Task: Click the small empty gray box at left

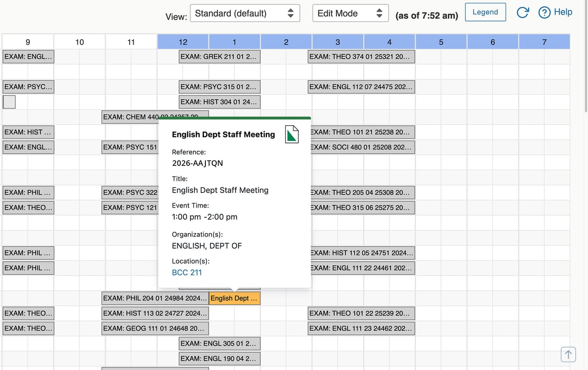Action: pos(9,102)
